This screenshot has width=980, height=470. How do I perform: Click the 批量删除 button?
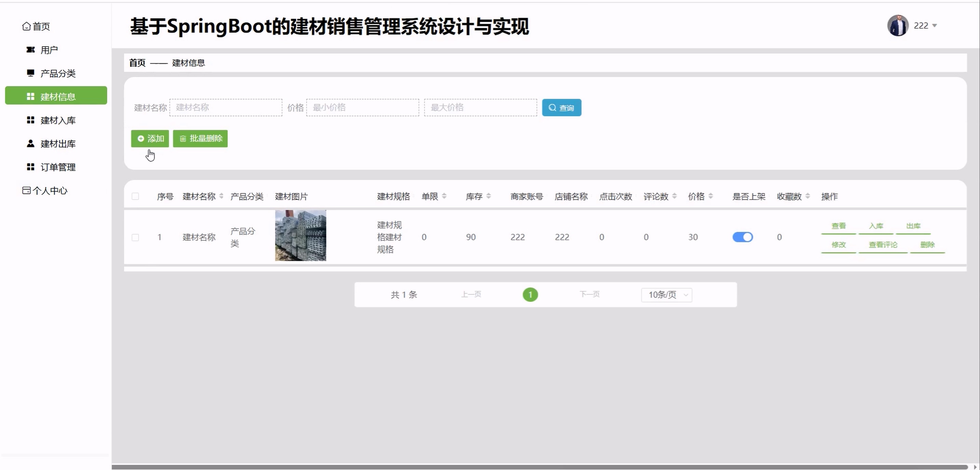[200, 138]
